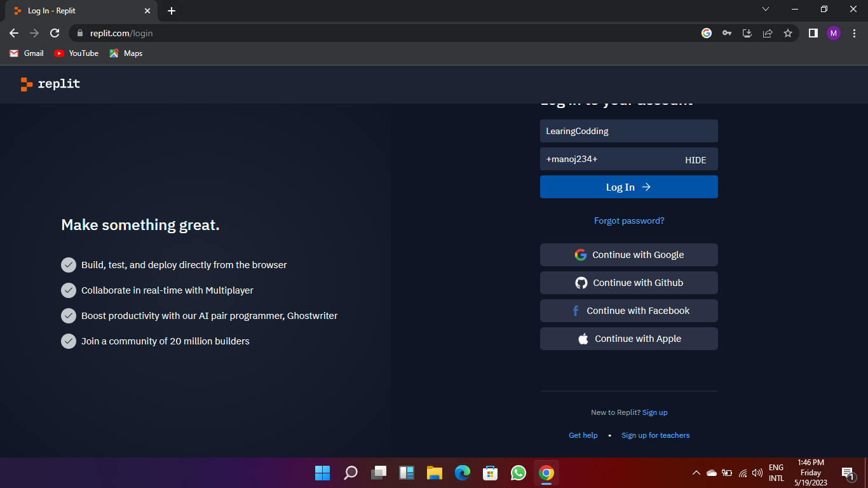Image resolution: width=868 pixels, height=488 pixels.
Task: Click the OneDrive cloud tray icon
Action: click(x=712, y=473)
